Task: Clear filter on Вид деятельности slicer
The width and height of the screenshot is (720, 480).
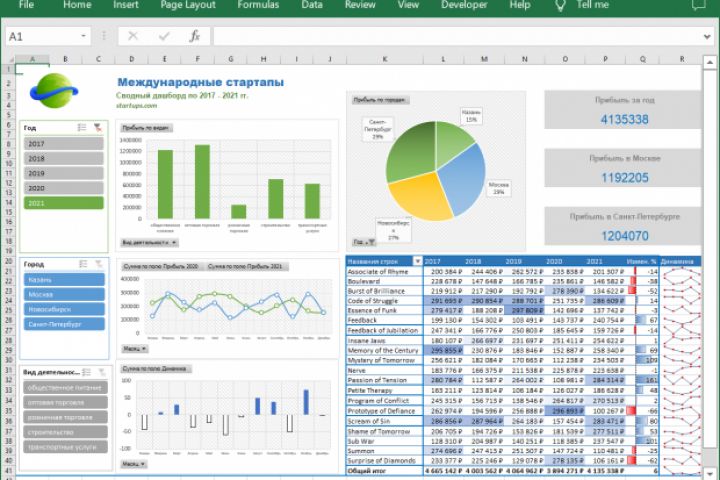Action: (x=102, y=372)
